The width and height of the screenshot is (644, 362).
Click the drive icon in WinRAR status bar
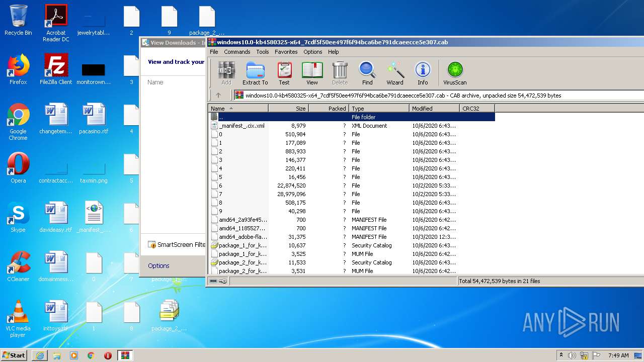coord(213,281)
